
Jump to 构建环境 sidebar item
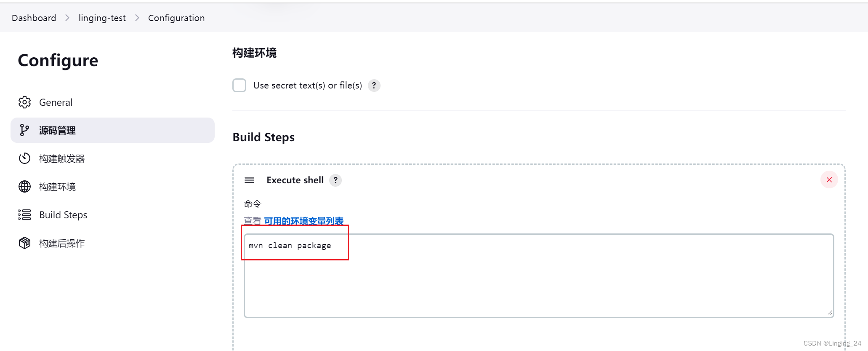click(112, 187)
